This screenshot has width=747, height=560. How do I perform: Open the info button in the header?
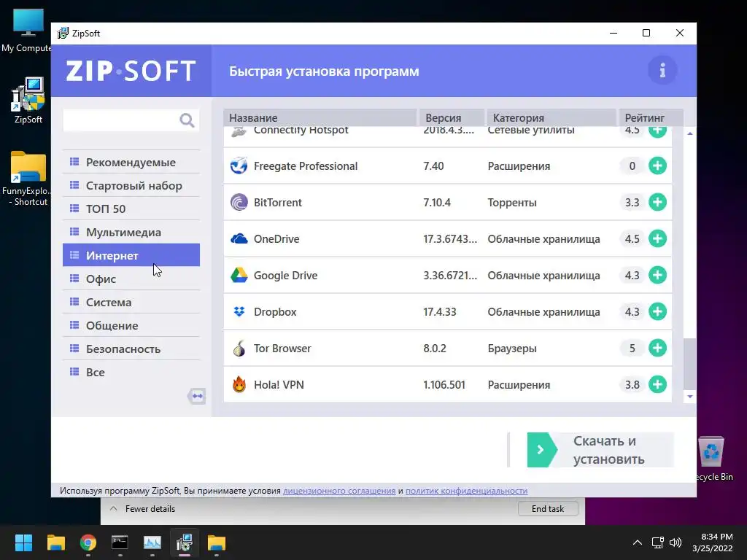(x=662, y=71)
